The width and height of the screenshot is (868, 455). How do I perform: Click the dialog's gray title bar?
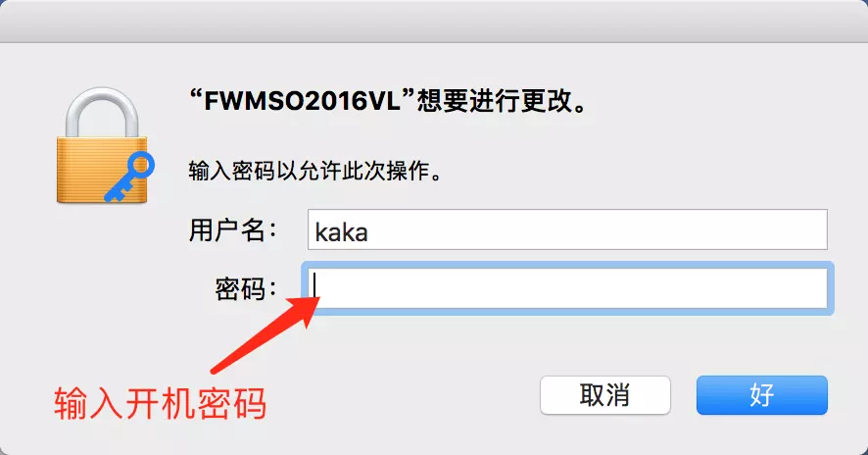434,21
